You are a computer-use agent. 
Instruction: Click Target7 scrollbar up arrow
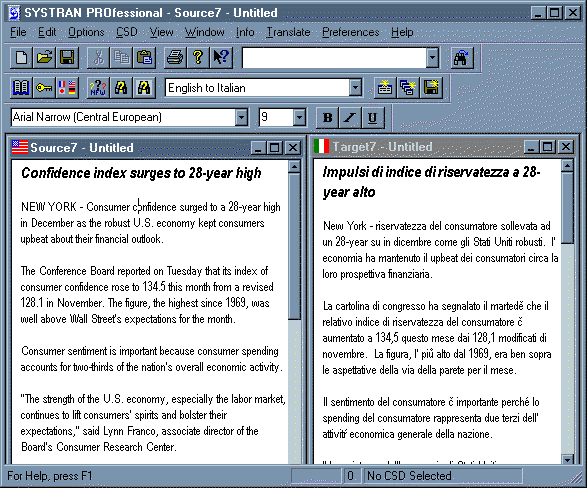pos(568,165)
